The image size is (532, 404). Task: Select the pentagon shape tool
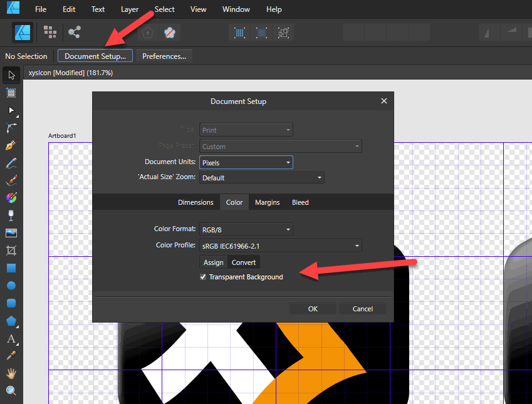(11, 321)
